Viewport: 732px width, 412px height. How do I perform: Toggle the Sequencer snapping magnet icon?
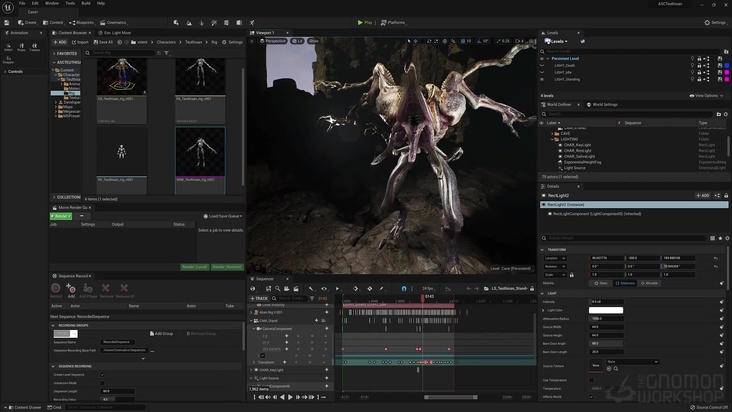click(x=404, y=289)
